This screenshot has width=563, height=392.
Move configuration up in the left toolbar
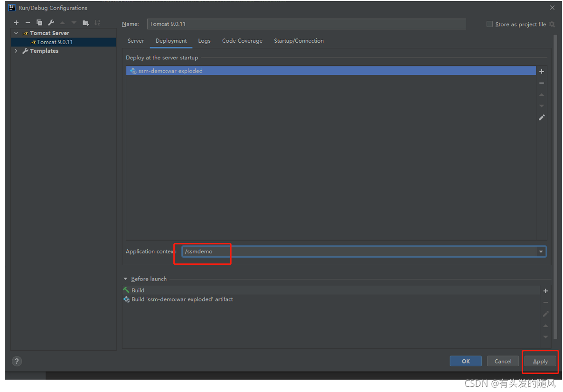[x=63, y=23]
